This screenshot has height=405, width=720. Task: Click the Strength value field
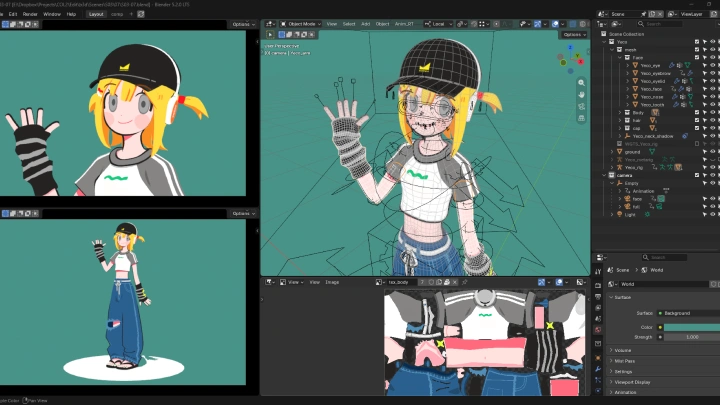pyautogui.click(x=692, y=337)
